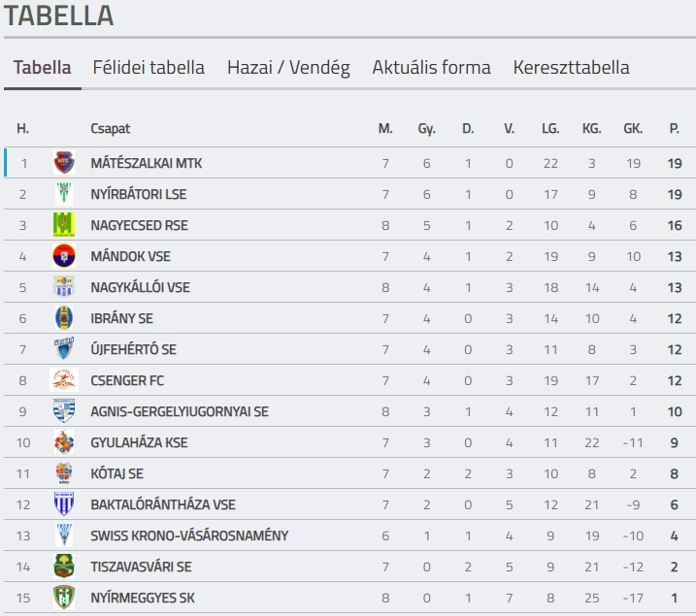Viewport: 696px width, 616px height.
Task: Click the Ibrány SE team crest
Action: [64, 318]
